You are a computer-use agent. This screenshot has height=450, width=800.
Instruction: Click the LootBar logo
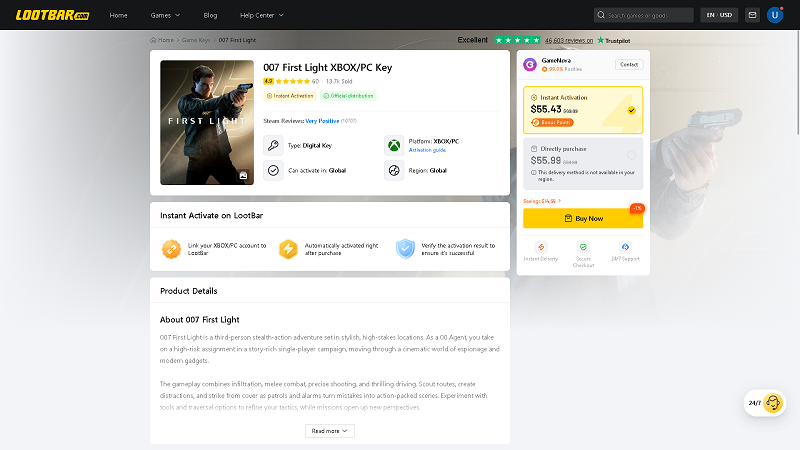pos(53,15)
